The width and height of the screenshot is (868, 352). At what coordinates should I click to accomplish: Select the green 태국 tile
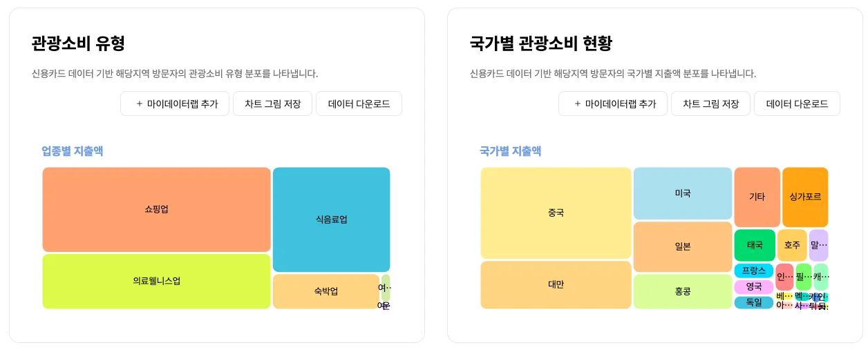(x=755, y=245)
